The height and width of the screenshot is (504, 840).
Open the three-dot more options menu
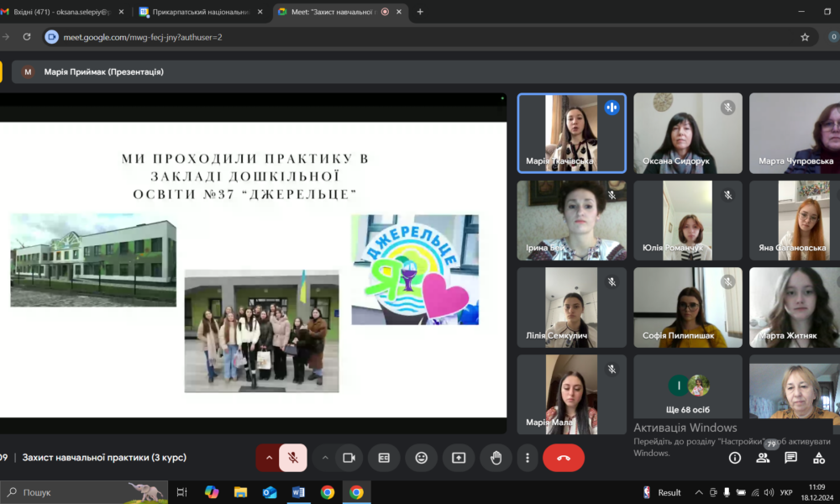[x=527, y=458]
